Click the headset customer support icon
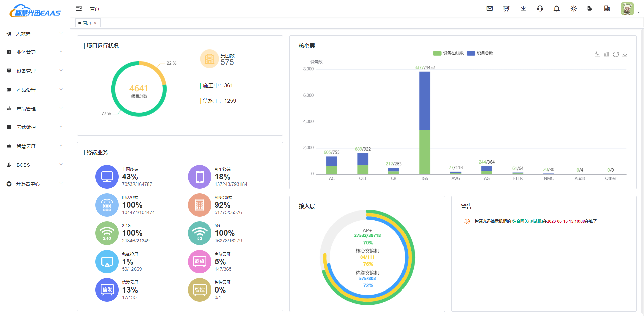The height and width of the screenshot is (316, 644). [540, 9]
